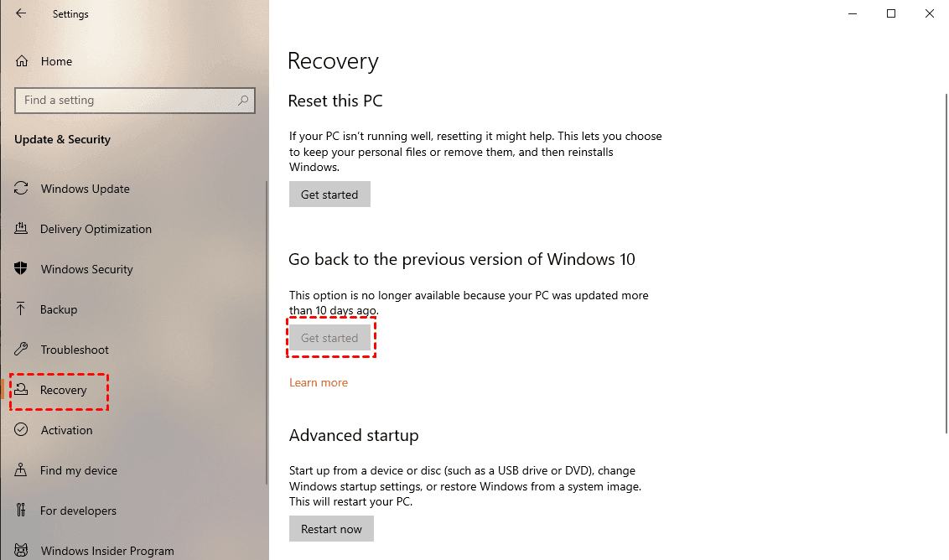The width and height of the screenshot is (949, 560).
Task: Start Reset this PC with Get started
Action: pyautogui.click(x=329, y=194)
